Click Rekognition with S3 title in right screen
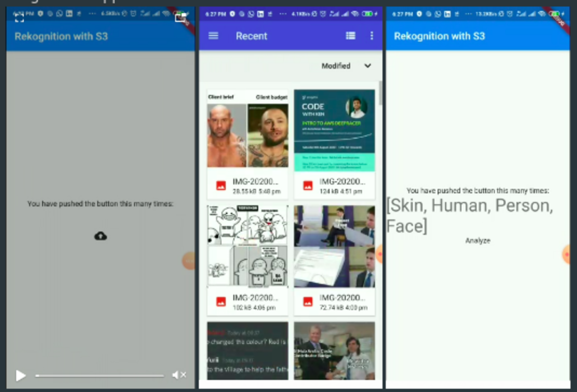Screen dimensions: 577x392 [439, 36]
